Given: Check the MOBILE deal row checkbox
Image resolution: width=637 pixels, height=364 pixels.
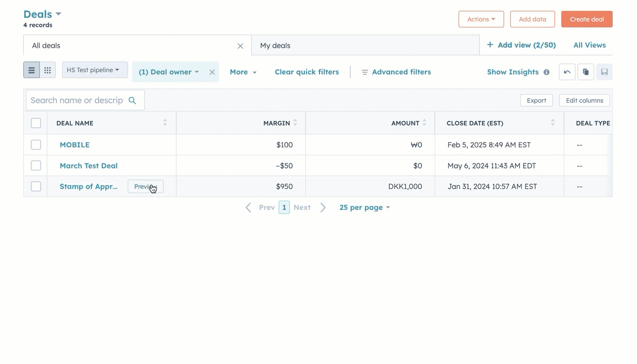Looking at the screenshot, I should tap(36, 145).
